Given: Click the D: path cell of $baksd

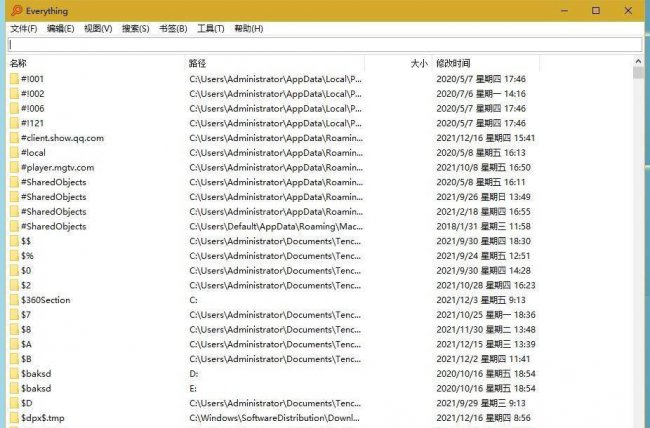Looking at the screenshot, I should click(194, 374).
